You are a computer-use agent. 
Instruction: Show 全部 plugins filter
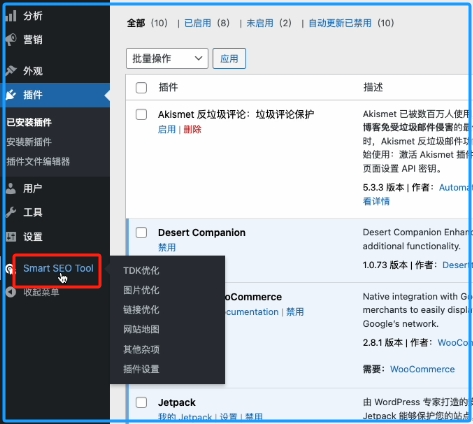point(136,23)
